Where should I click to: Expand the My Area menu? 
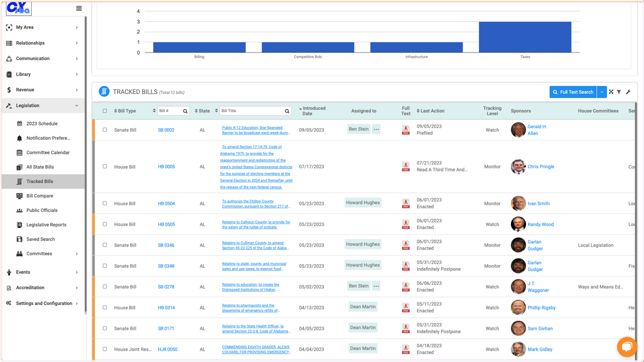point(42,27)
